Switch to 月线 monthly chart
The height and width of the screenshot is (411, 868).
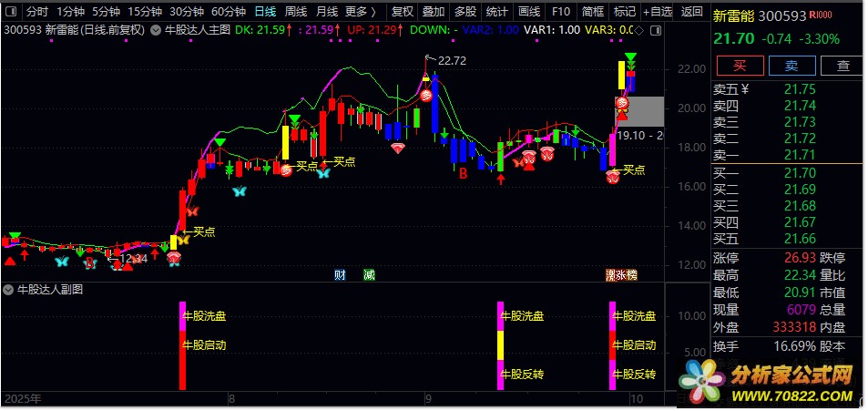pos(327,11)
